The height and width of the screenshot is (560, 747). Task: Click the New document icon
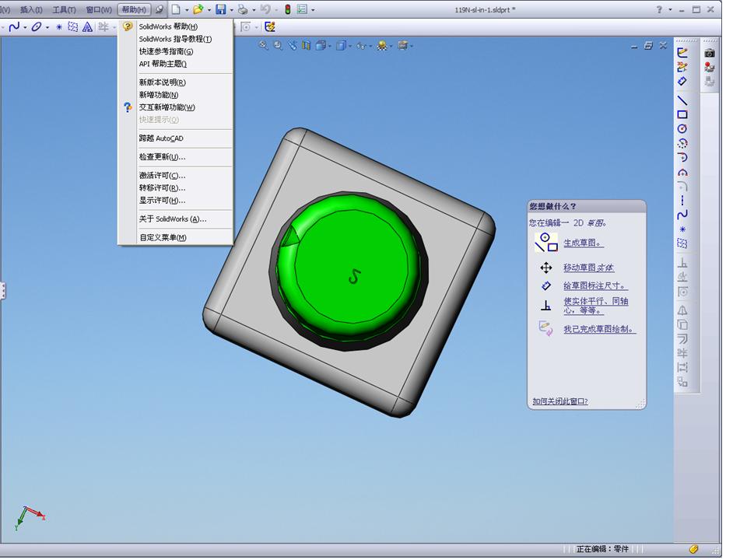click(x=176, y=9)
